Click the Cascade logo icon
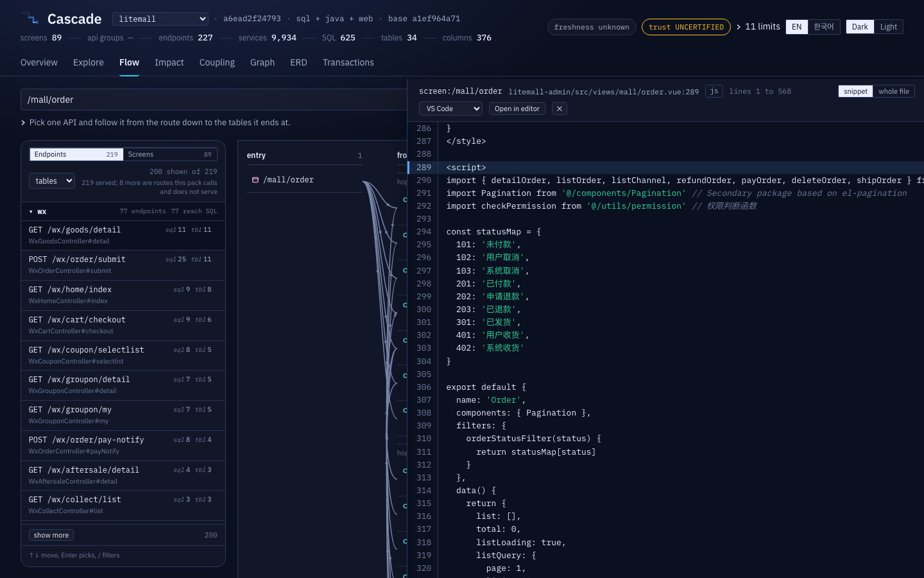This screenshot has width=924, height=578. point(30,18)
